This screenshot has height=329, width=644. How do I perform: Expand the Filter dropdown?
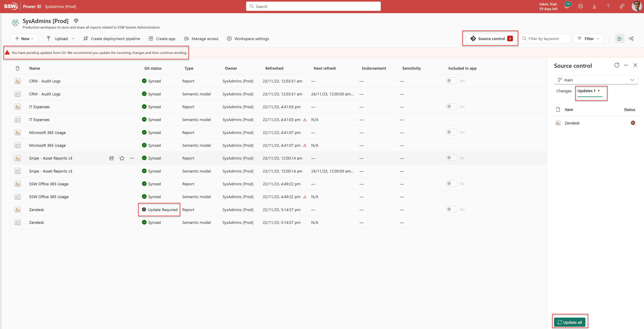[x=588, y=39]
